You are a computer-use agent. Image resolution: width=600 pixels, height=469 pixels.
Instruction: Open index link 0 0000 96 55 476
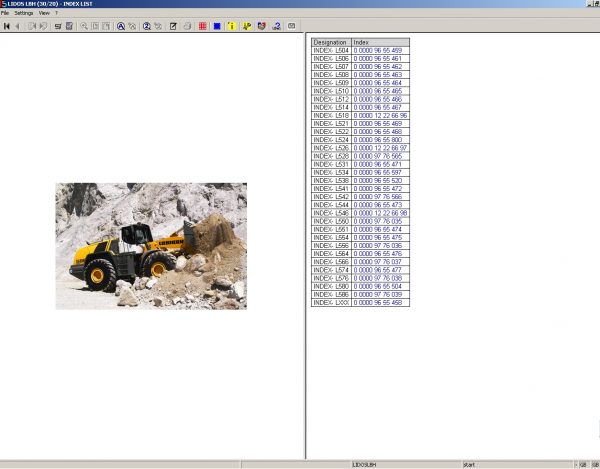(378, 254)
